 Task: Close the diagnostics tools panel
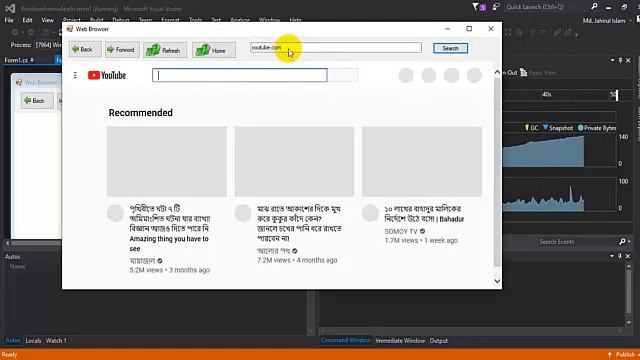[x=628, y=60]
